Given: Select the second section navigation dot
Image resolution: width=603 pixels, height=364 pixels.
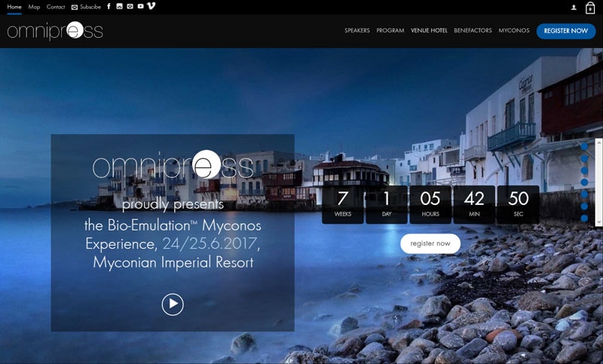Looking at the screenshot, I should [x=584, y=158].
